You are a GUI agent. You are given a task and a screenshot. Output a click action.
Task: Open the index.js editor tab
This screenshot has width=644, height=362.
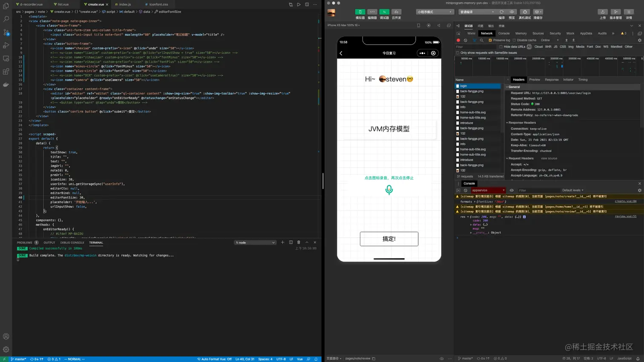(x=124, y=4)
